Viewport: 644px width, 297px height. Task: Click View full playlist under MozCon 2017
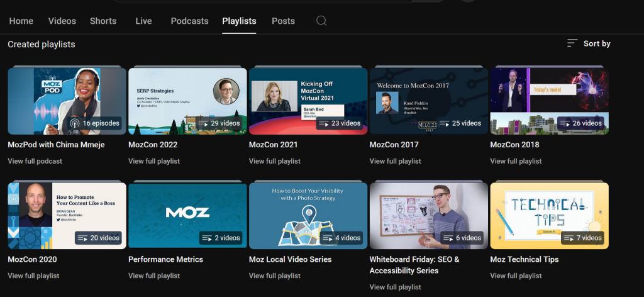(395, 161)
